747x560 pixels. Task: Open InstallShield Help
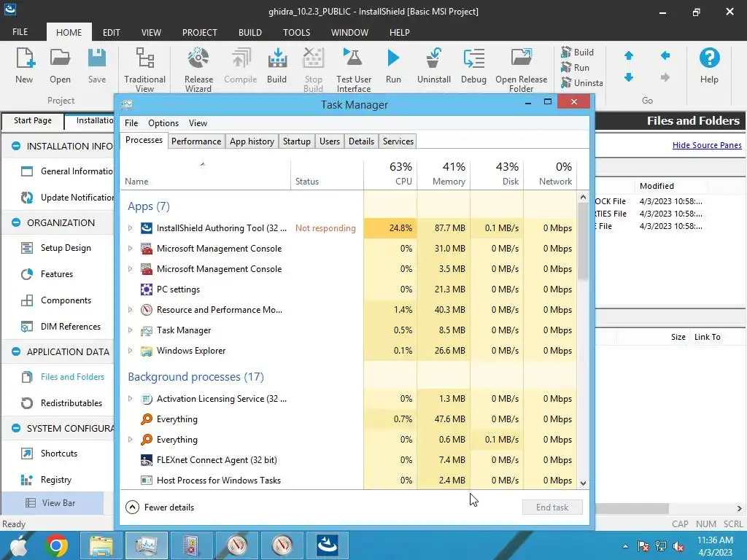(x=709, y=66)
